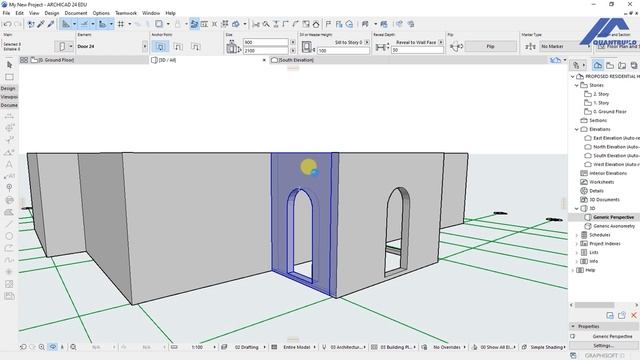Expand the Project Indexes node
The image size is (640, 360).
pyautogui.click(x=576, y=244)
